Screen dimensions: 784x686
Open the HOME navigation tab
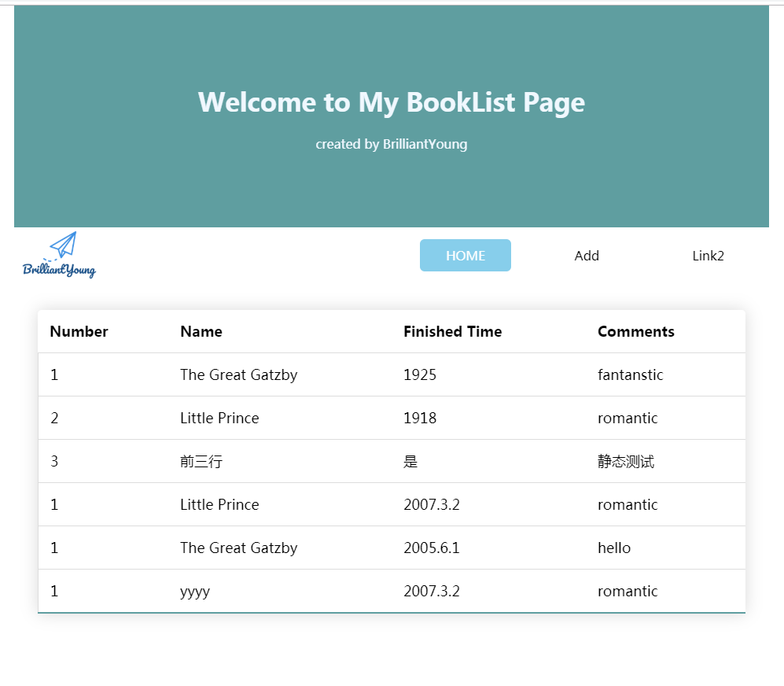[466, 256]
